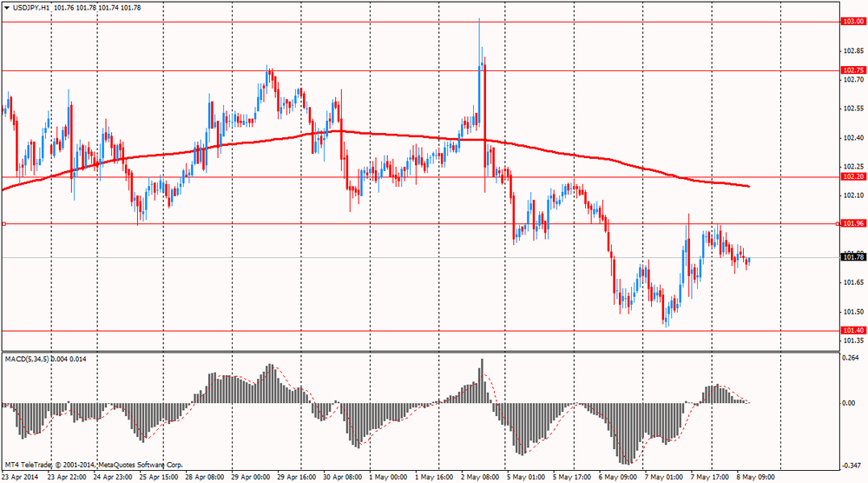The image size is (868, 483).
Task: Click the USDJPY,H1 symbol title
Action: [x=31, y=9]
